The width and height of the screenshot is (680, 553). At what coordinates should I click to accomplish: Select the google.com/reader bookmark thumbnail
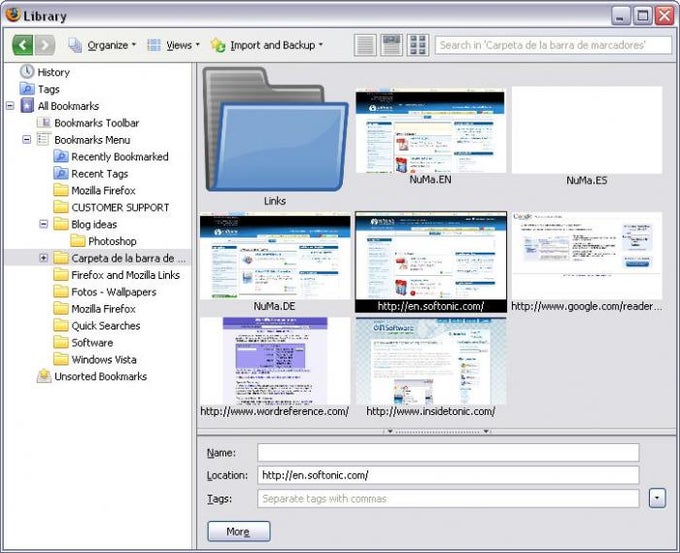(x=587, y=256)
